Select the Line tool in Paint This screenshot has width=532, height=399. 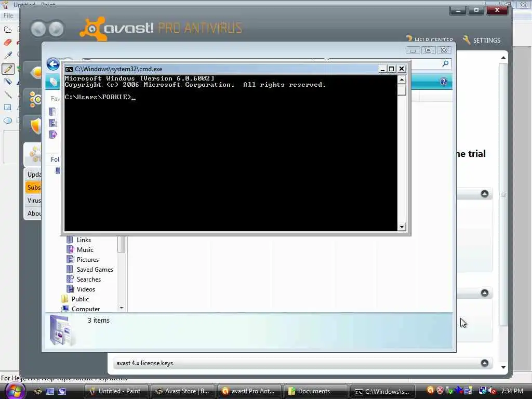(x=7, y=95)
